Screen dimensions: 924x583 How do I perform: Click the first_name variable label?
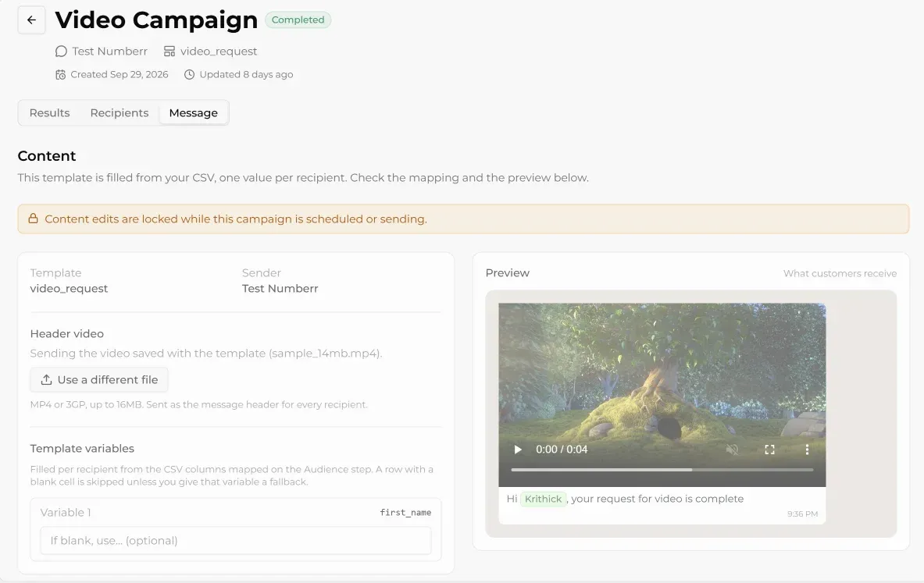405,512
